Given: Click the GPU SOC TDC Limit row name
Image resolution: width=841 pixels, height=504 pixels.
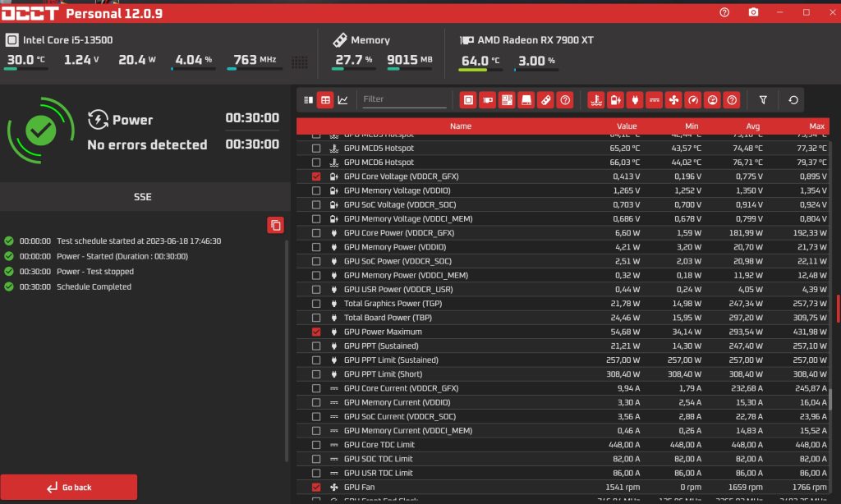Looking at the screenshot, I should pos(378,459).
